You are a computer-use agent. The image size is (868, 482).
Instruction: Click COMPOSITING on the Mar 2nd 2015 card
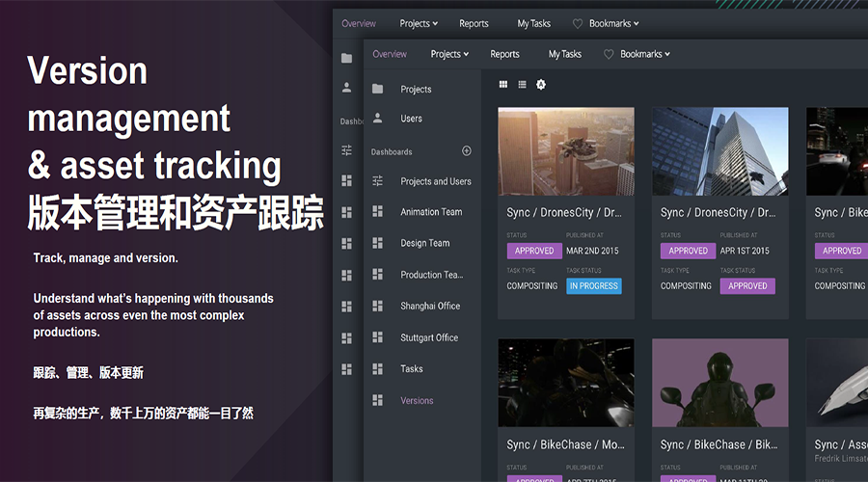click(532, 286)
